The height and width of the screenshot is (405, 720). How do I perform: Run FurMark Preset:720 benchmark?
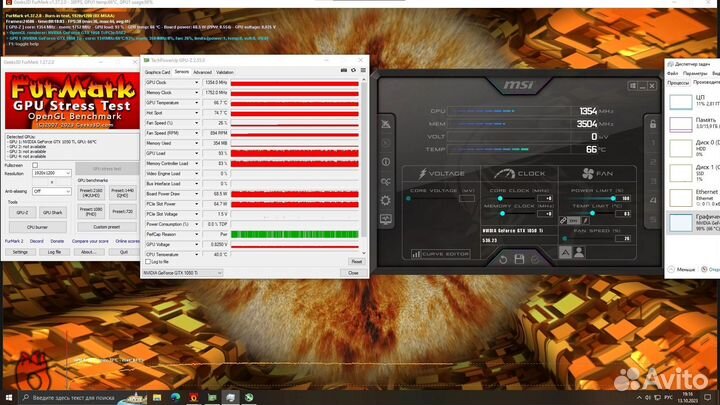[x=123, y=212]
